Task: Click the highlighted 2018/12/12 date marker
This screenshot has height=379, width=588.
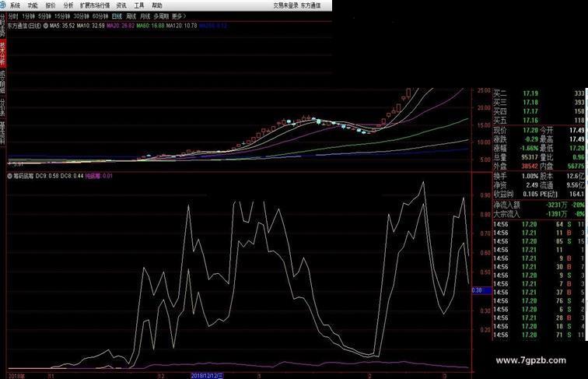Action: pyautogui.click(x=208, y=376)
